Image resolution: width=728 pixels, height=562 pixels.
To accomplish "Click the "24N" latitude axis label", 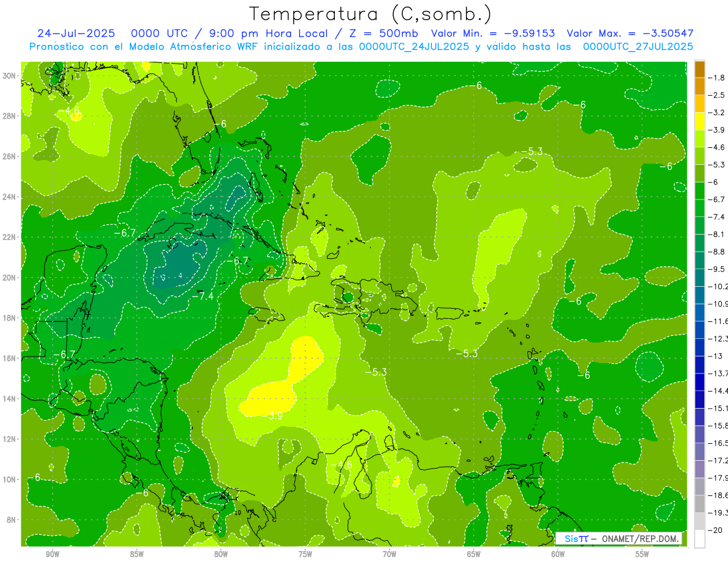I will coord(10,197).
